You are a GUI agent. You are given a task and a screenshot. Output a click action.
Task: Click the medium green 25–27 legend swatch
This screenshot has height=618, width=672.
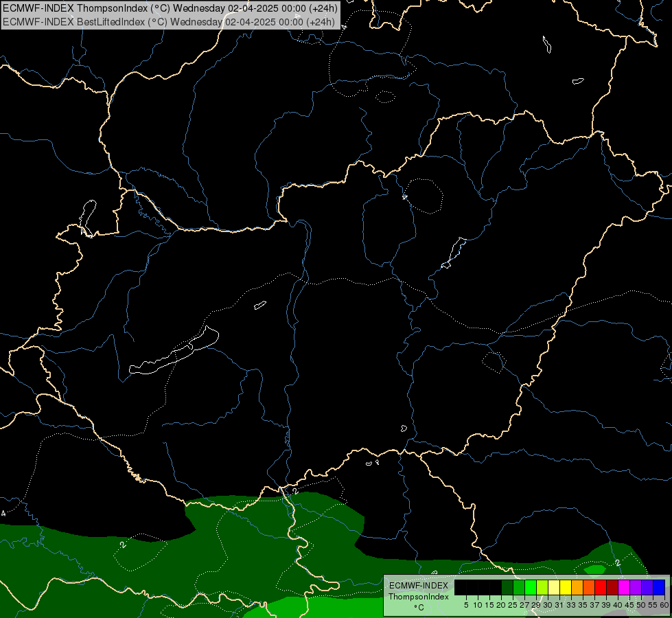(x=519, y=587)
